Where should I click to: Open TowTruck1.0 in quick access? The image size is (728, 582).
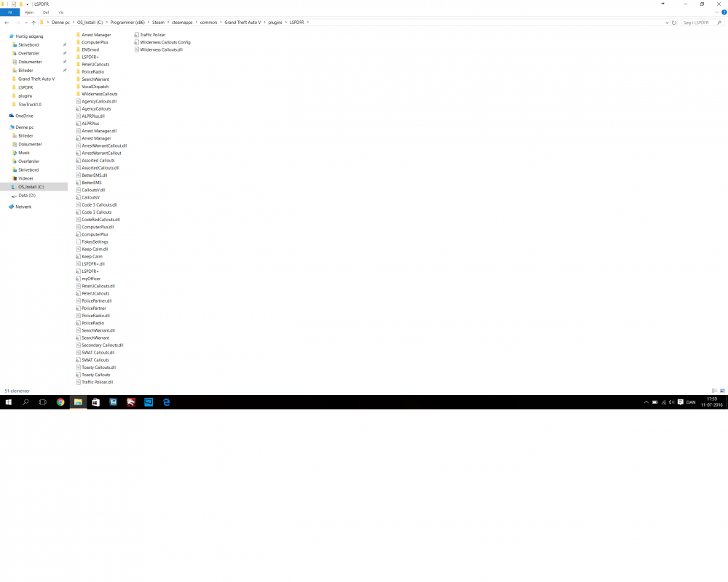point(30,105)
